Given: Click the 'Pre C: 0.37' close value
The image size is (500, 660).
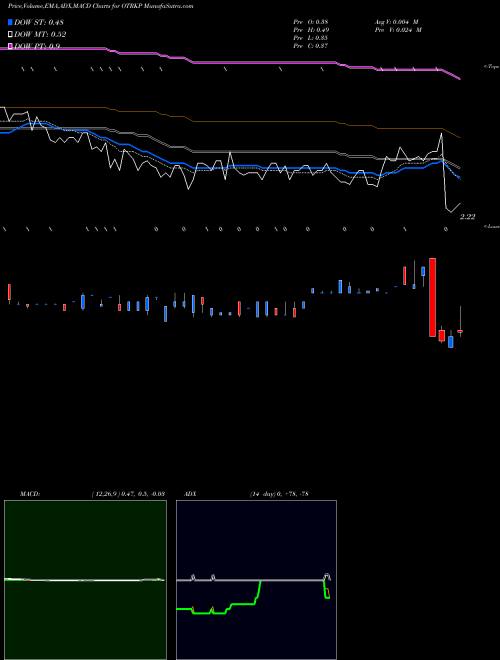Looking at the screenshot, I should tap(311, 46).
